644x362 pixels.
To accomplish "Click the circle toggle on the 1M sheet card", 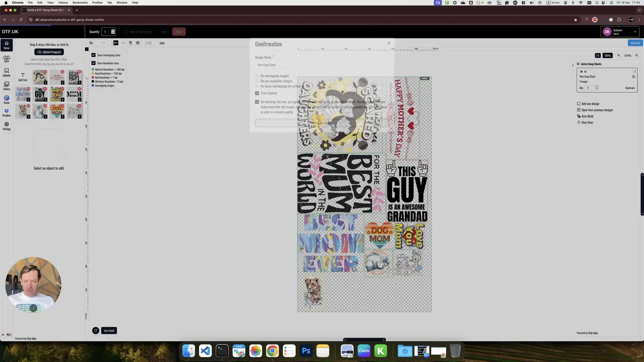I will pyautogui.click(x=634, y=72).
